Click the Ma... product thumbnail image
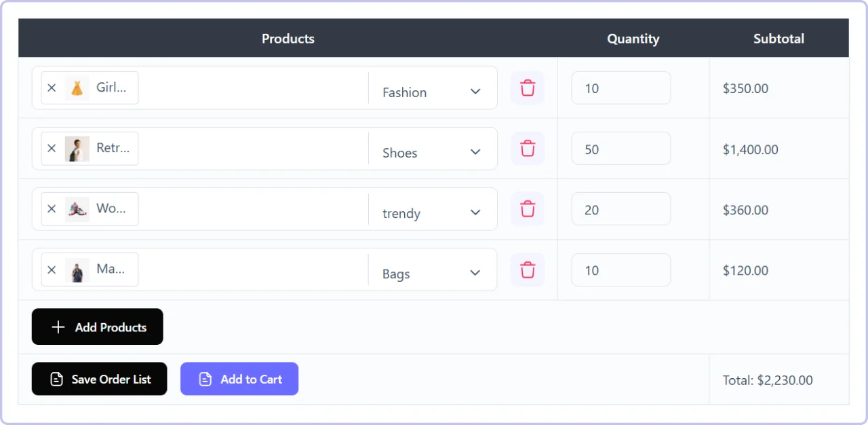Screen dimensions: 868x425 pos(77,270)
